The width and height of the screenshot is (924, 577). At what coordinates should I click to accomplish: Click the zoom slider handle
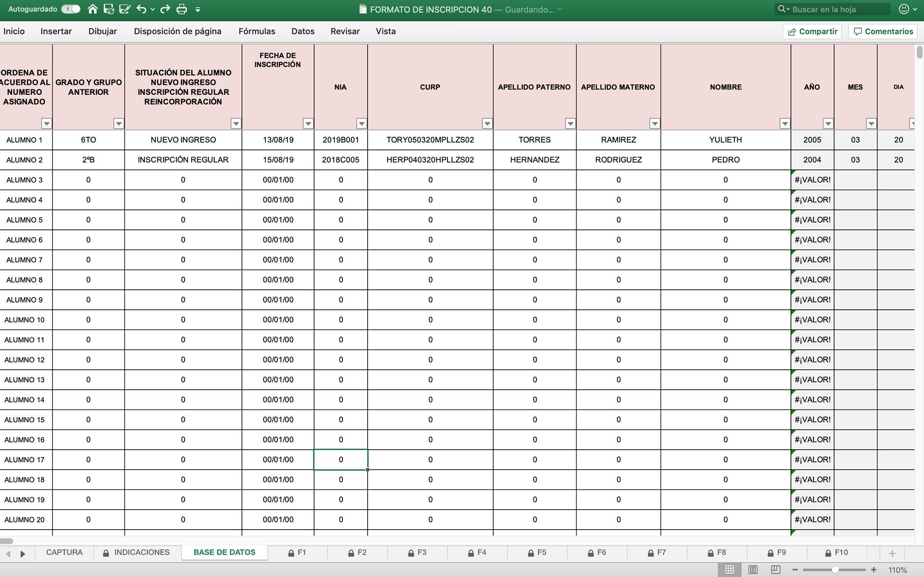[x=835, y=570]
